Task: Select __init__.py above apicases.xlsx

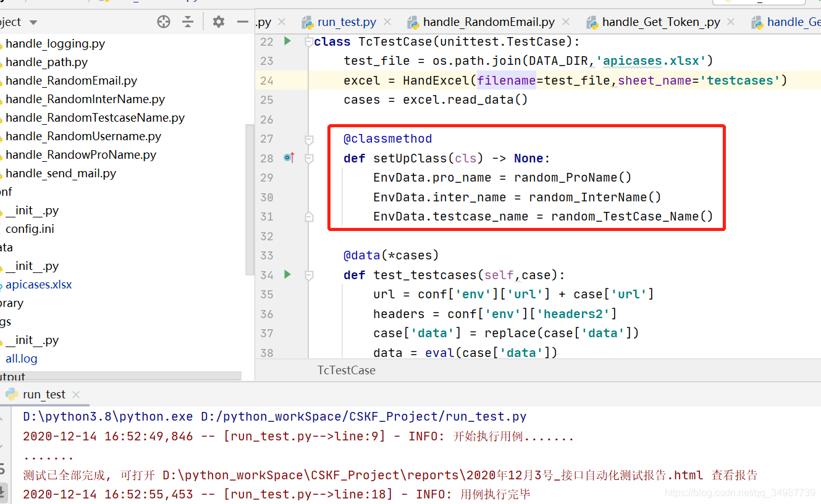Action: [32, 266]
